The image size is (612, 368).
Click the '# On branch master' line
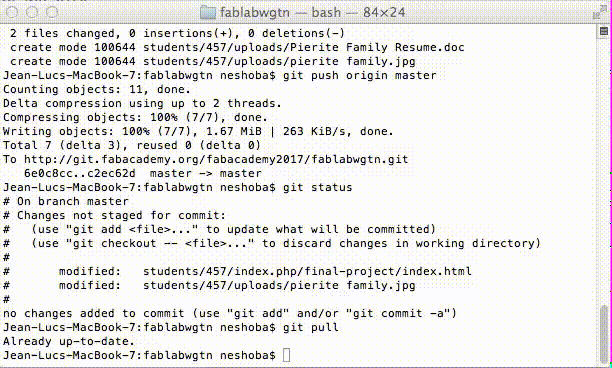tap(66, 201)
